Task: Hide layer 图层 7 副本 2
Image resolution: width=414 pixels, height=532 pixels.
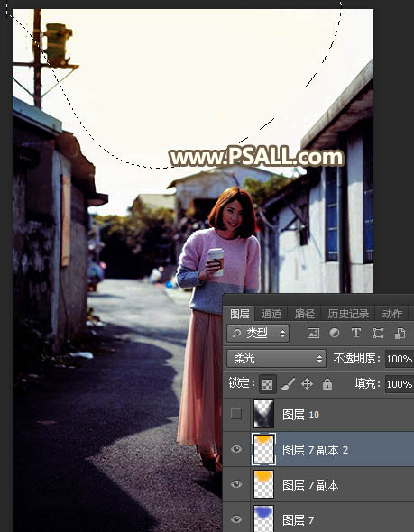Action: [236, 449]
